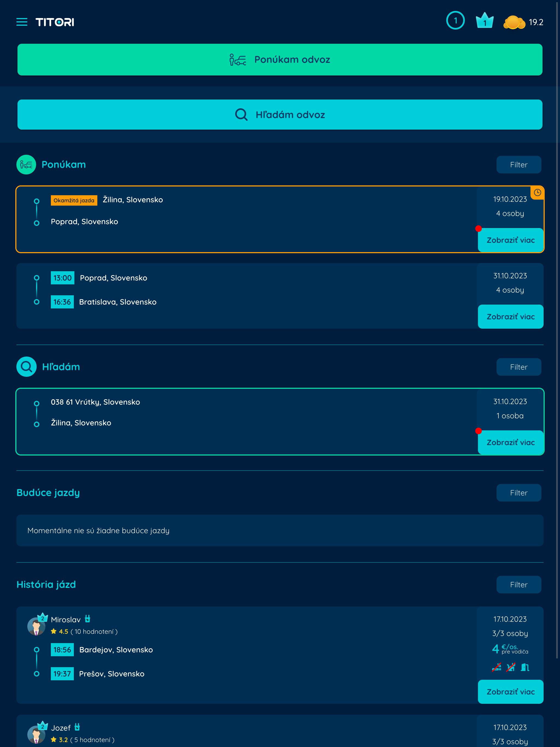Screen dimensions: 560x747
Task: Click '3/3 osoby' on Miroslav's ride
Action: click(x=510, y=634)
